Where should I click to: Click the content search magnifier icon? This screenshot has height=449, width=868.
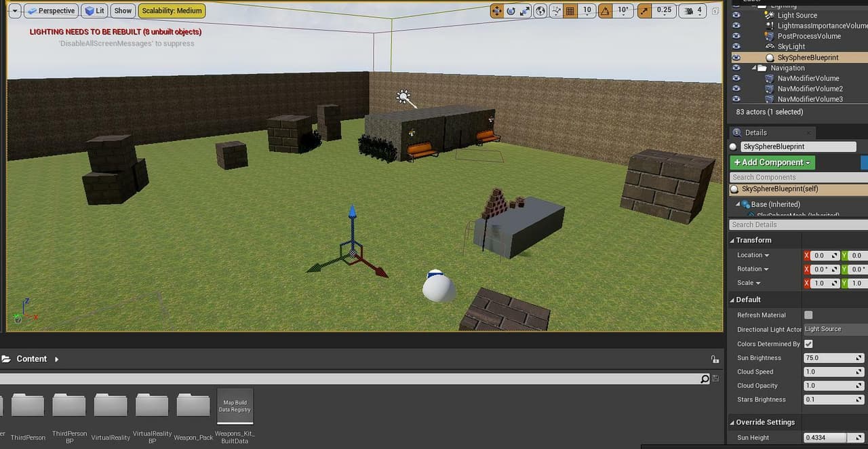pos(705,379)
